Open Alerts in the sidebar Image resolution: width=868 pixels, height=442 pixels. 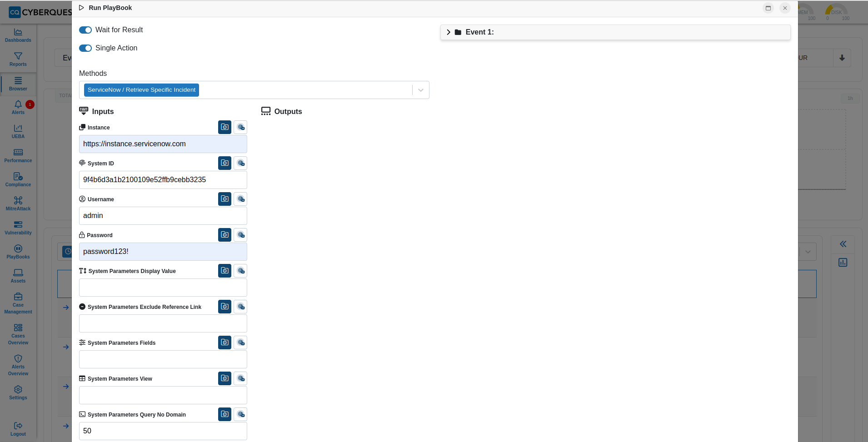coord(18,108)
